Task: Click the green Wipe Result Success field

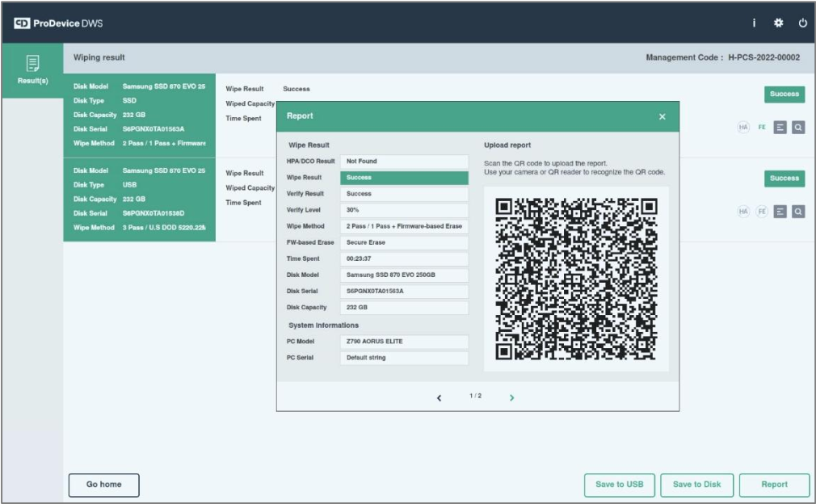Action: tap(404, 178)
